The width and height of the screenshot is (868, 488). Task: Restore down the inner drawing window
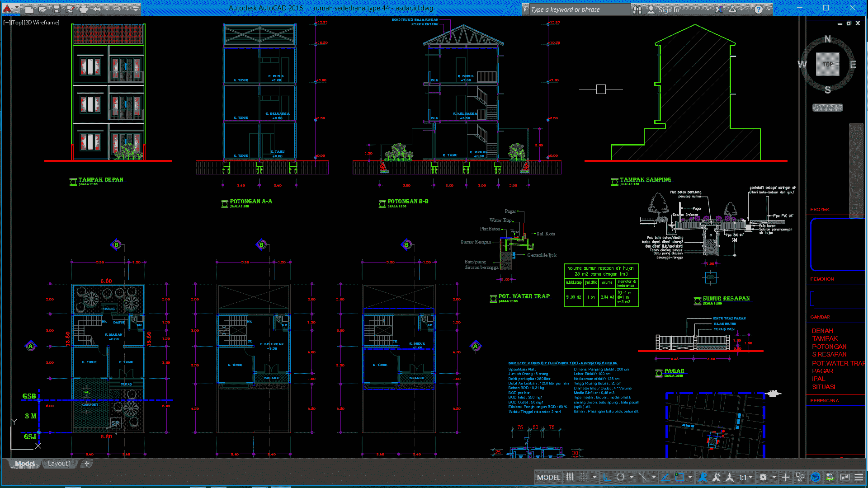pyautogui.click(x=849, y=23)
